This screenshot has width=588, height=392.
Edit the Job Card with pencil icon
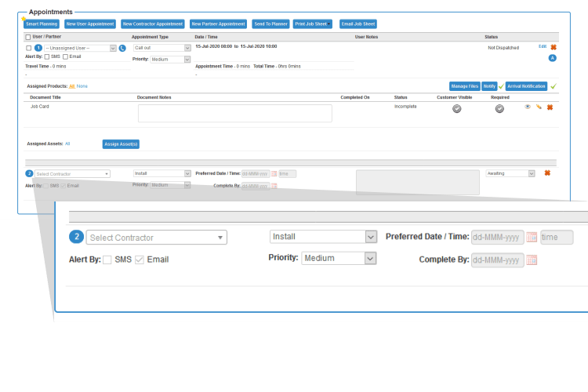click(539, 107)
